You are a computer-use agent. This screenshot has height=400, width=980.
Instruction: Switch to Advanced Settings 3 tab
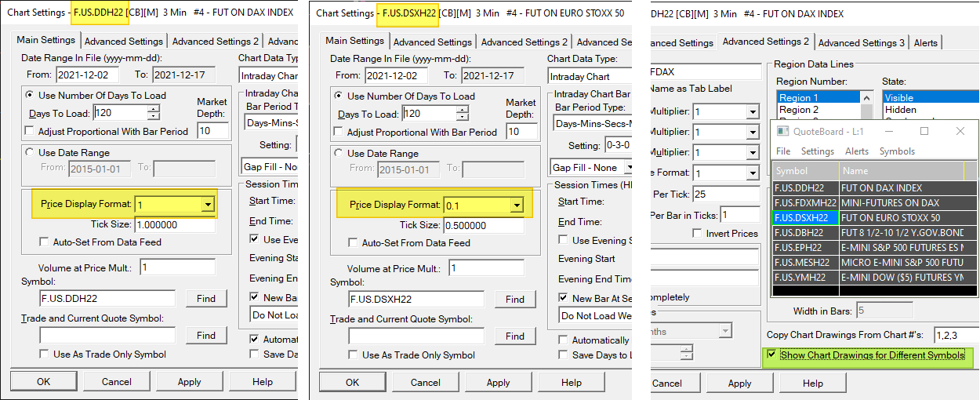point(861,42)
